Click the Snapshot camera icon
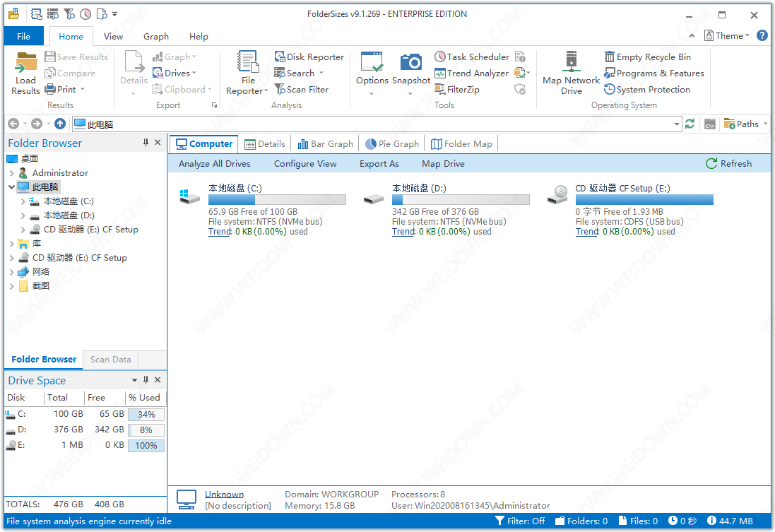 pos(411,62)
